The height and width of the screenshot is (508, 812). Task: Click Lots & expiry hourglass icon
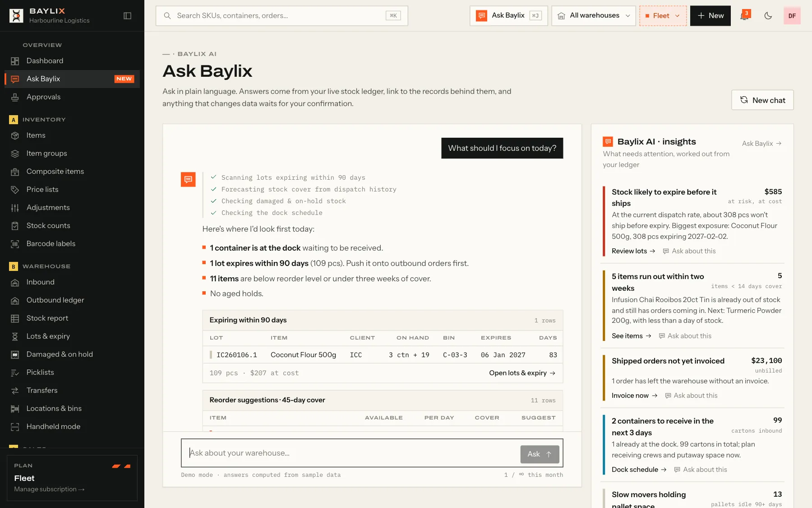click(15, 336)
